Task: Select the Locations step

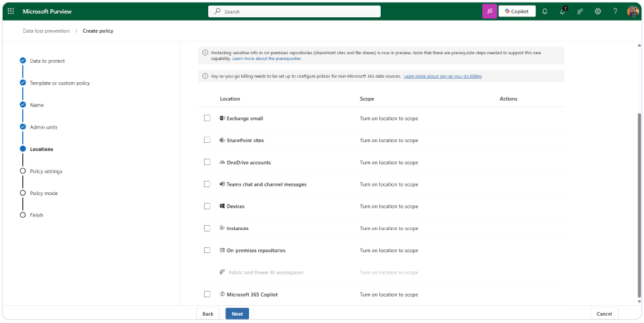Action: pyautogui.click(x=42, y=149)
